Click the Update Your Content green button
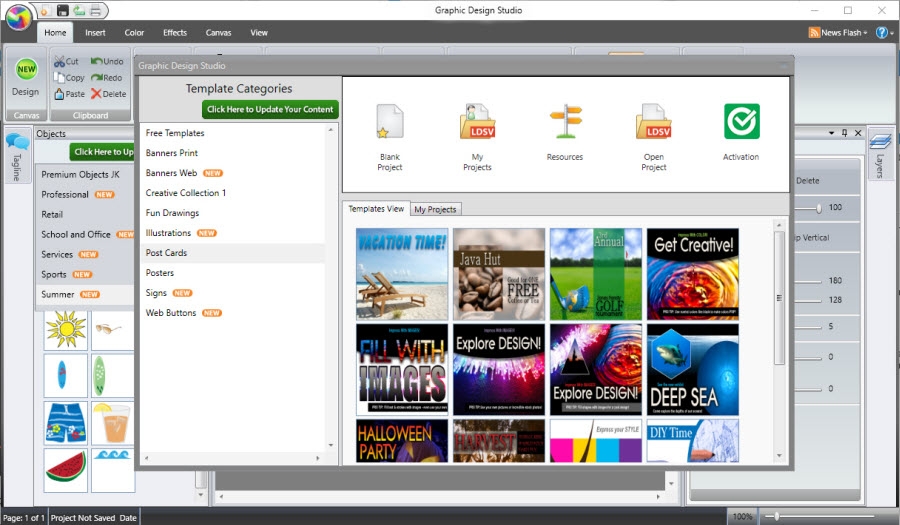The height and width of the screenshot is (525, 900). point(270,109)
